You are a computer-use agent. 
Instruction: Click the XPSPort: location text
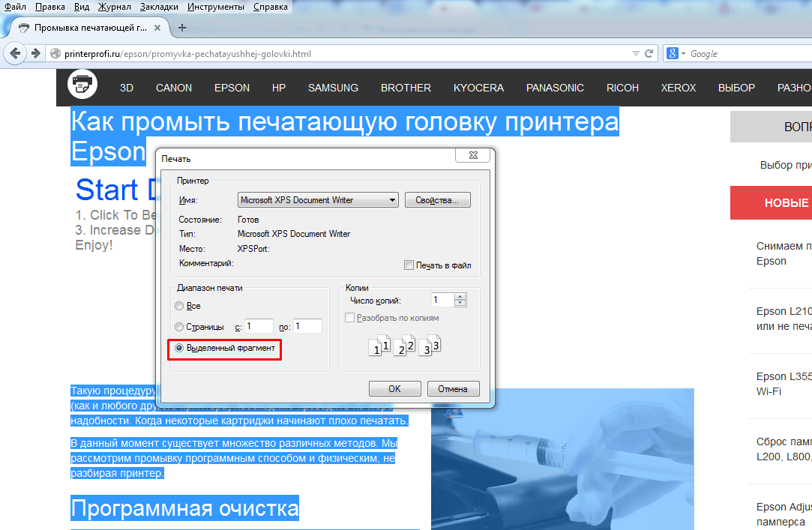pyautogui.click(x=253, y=248)
